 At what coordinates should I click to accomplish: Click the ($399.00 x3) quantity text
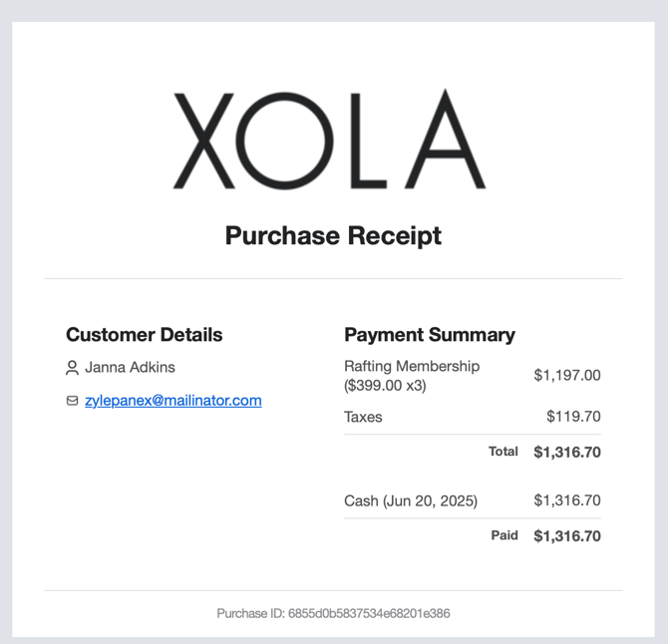click(x=385, y=385)
